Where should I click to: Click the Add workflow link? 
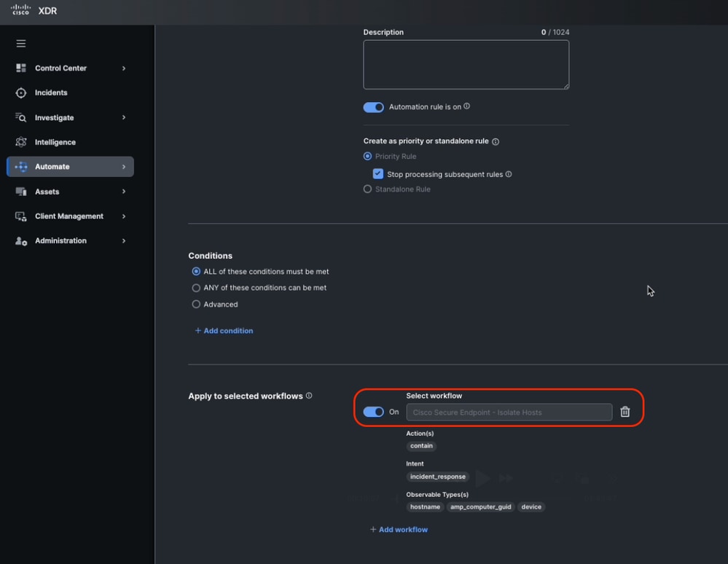pos(399,529)
